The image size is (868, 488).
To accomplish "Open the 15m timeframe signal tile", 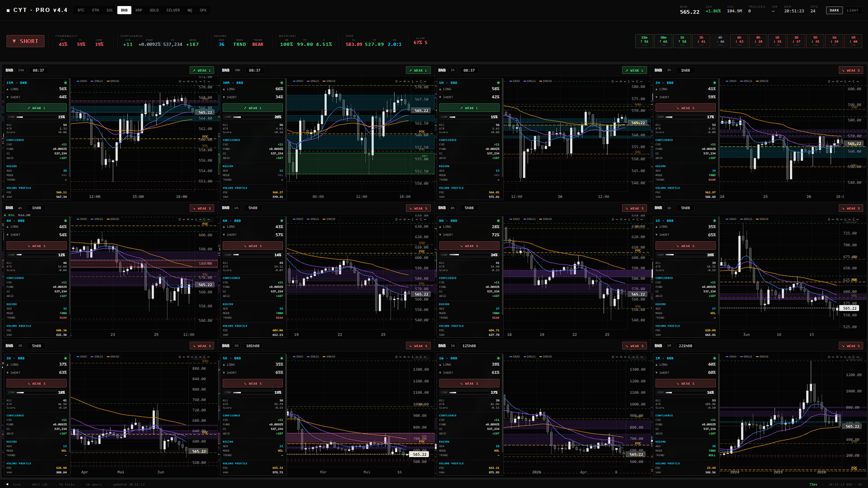I will tap(644, 41).
